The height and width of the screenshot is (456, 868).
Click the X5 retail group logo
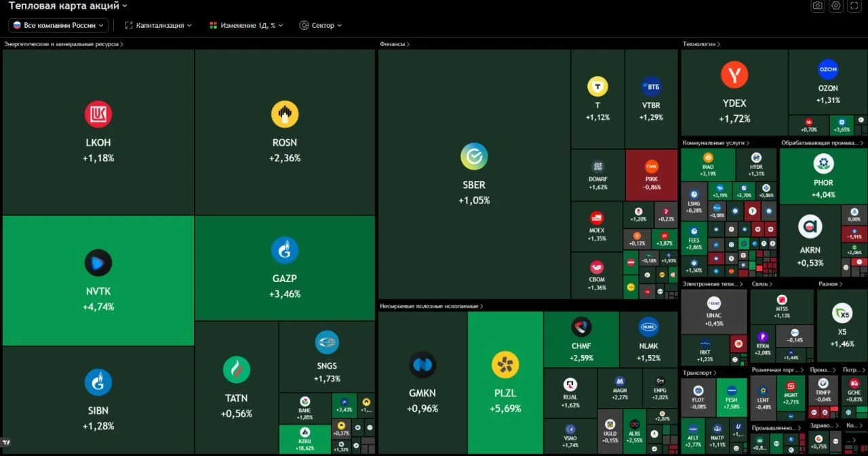click(x=842, y=313)
